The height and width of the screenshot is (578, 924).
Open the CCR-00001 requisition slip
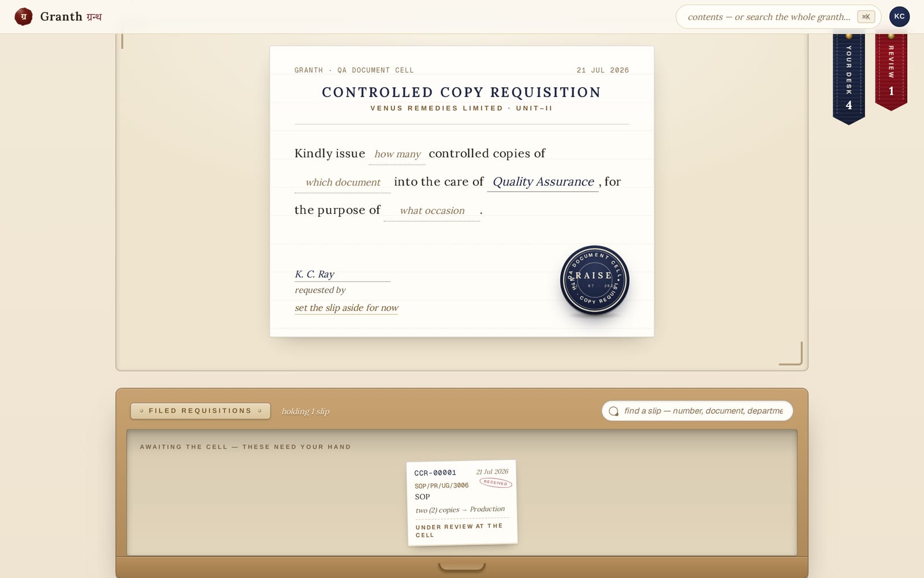462,503
